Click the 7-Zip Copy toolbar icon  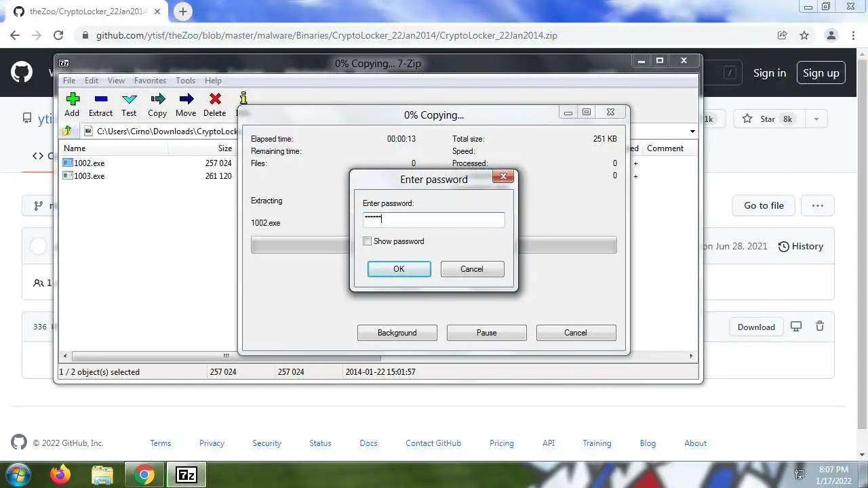pyautogui.click(x=157, y=100)
